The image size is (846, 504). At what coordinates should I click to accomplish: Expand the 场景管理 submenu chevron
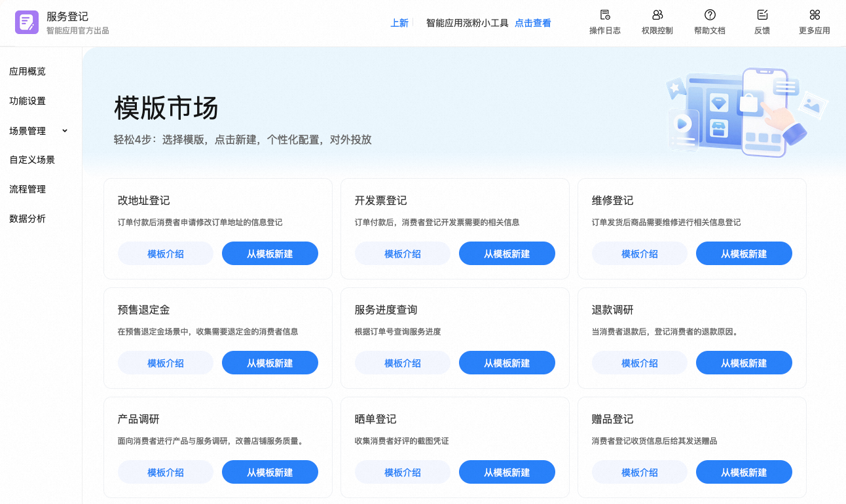[x=65, y=131]
